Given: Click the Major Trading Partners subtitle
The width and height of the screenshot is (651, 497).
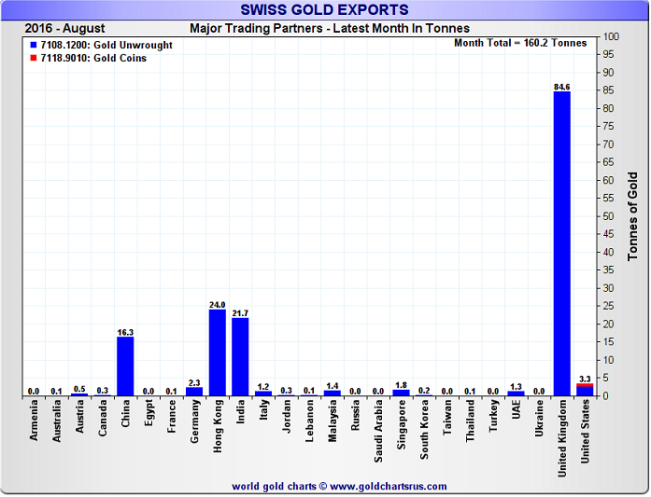Looking at the screenshot, I should (x=330, y=28).
